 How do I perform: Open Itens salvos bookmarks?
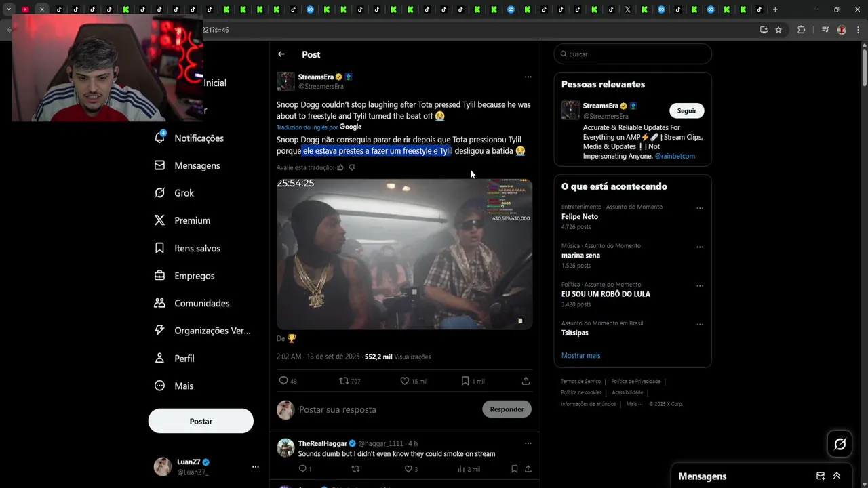click(x=187, y=248)
